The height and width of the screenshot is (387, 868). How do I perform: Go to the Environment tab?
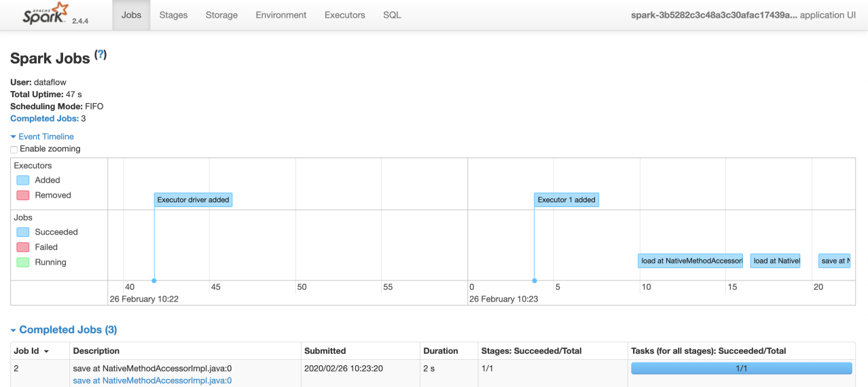(x=281, y=15)
